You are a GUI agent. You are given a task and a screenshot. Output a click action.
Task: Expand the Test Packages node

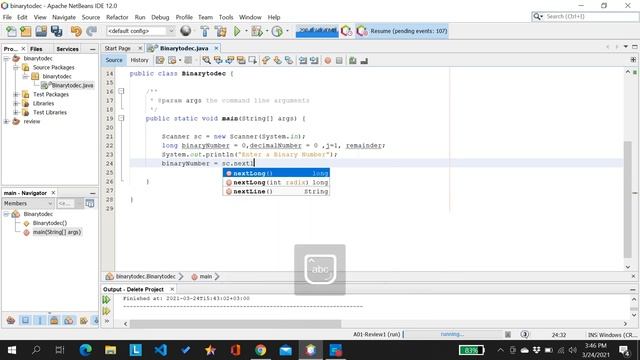click(16, 94)
